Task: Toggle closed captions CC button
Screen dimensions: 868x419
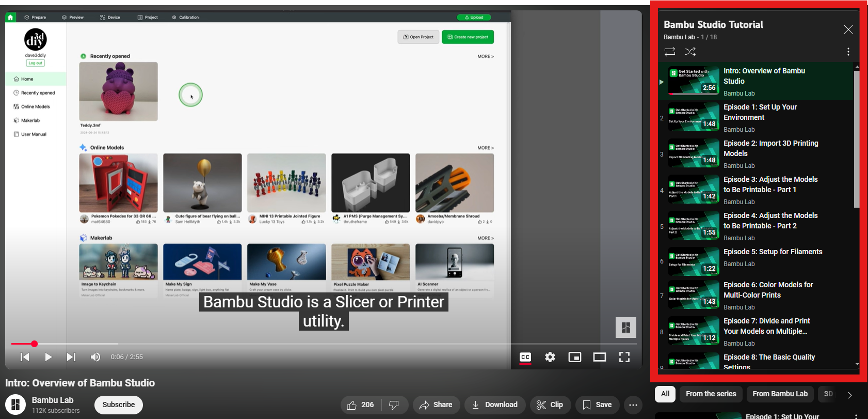Action: 525,357
